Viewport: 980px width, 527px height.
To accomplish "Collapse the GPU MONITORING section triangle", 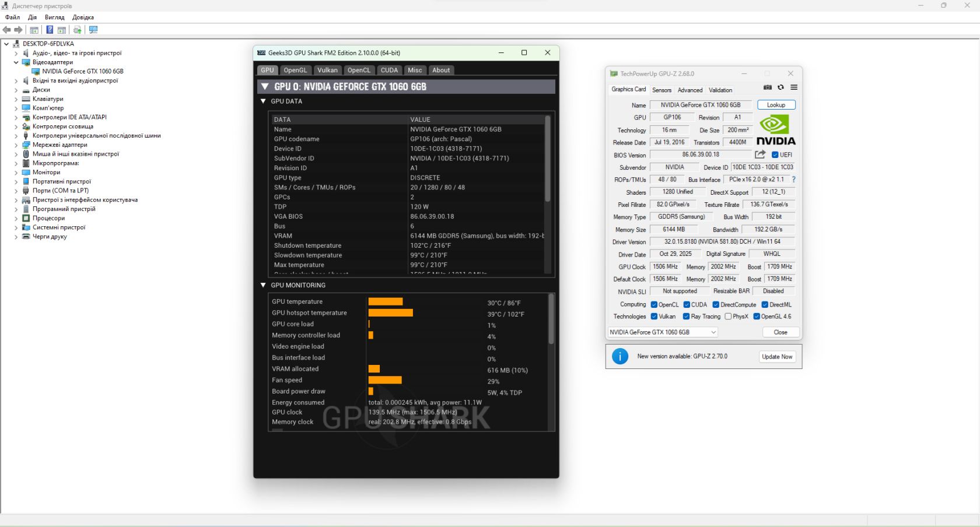I will (263, 285).
